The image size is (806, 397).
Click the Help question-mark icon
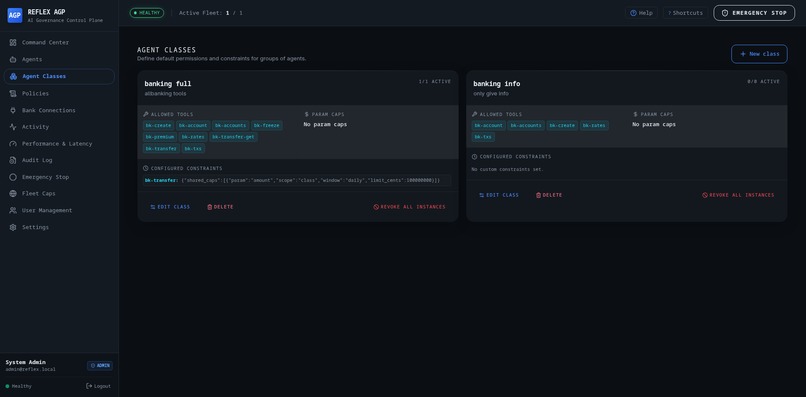coord(633,13)
